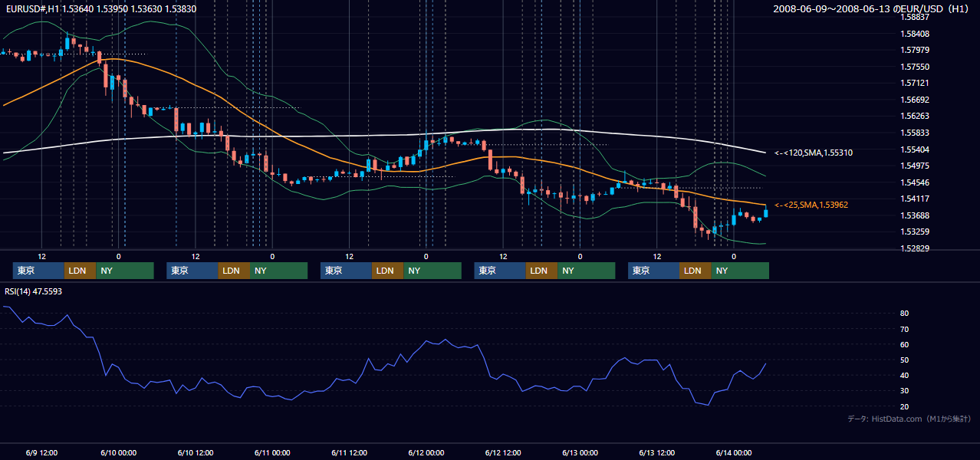
Task: Select the 25,SMA,1.53962 label
Action: (811, 205)
